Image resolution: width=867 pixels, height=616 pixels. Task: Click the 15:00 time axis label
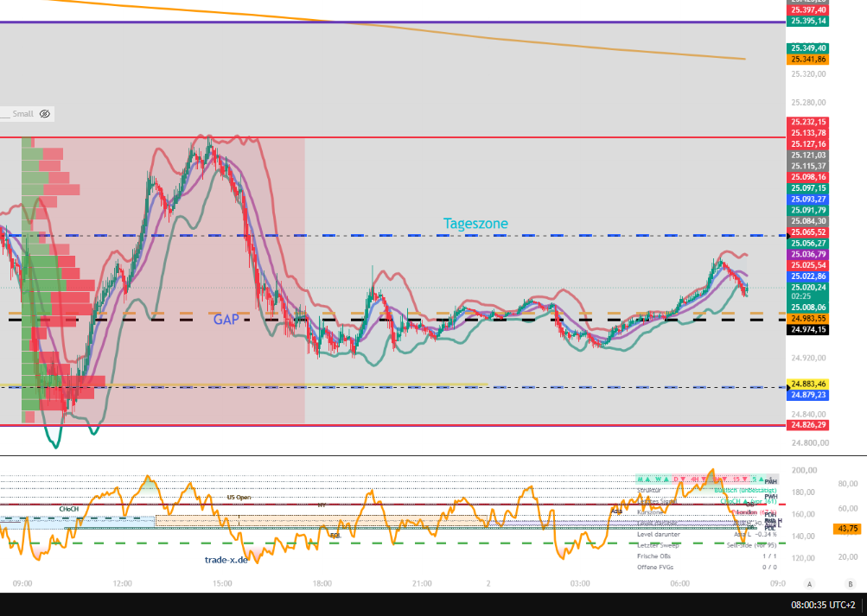click(222, 583)
